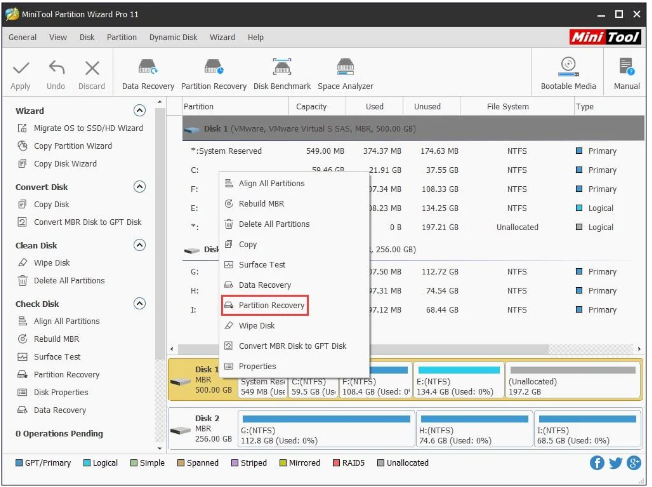Select H:(NTFS) block on Disk 2
Image resolution: width=652 pixels, height=487 pixels.
point(474,429)
